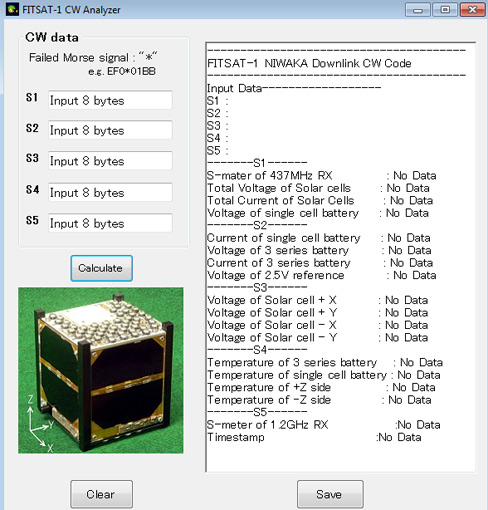
Task: Focus the S2 input field
Action: click(x=110, y=130)
